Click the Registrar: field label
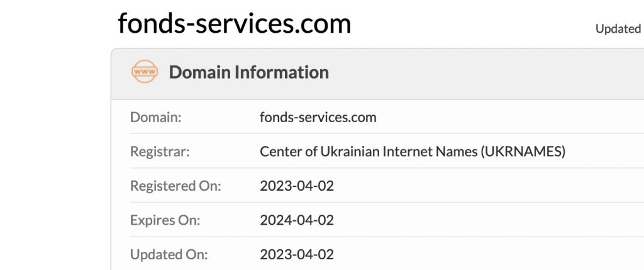 coord(160,152)
